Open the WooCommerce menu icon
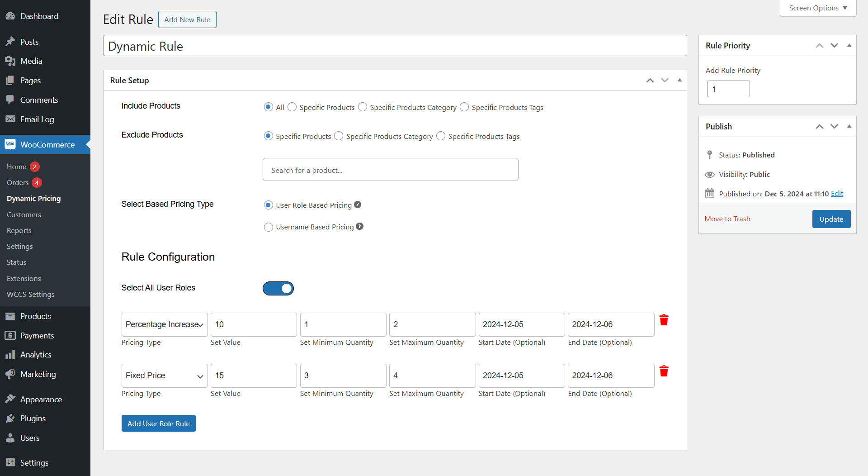Screen dimensions: 868x476 click(x=10, y=144)
